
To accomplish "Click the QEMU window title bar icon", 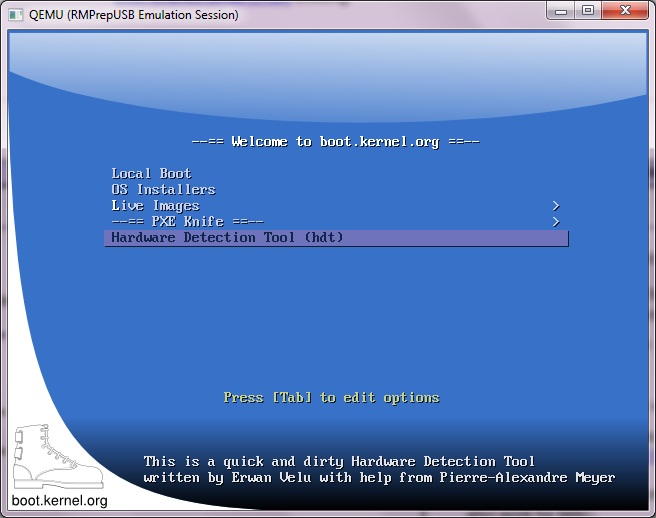I will (16, 15).
